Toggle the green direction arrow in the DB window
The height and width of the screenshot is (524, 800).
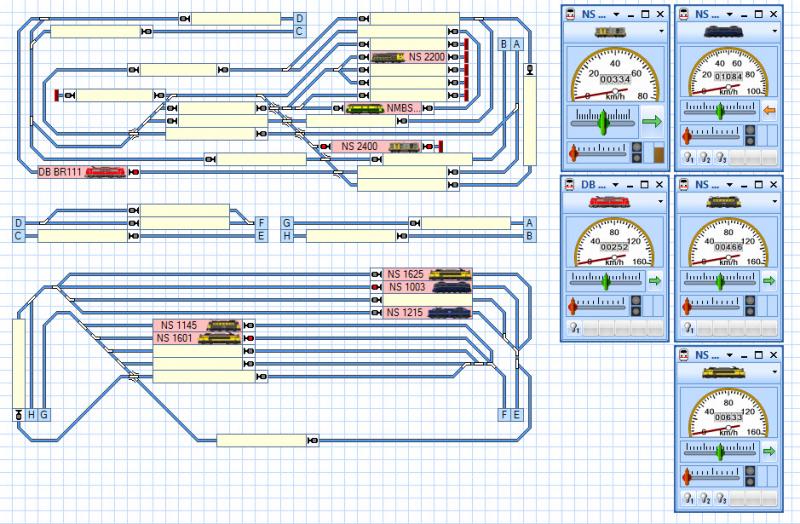[x=655, y=281]
